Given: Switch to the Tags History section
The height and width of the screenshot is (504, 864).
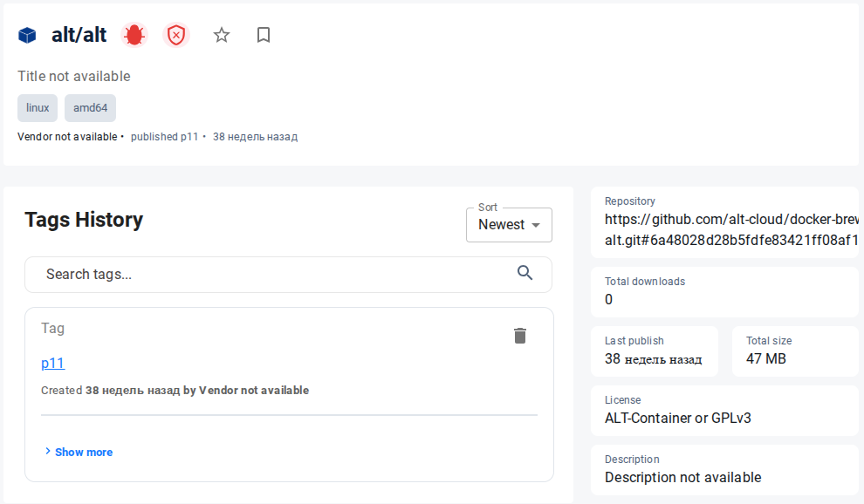Looking at the screenshot, I should [83, 220].
